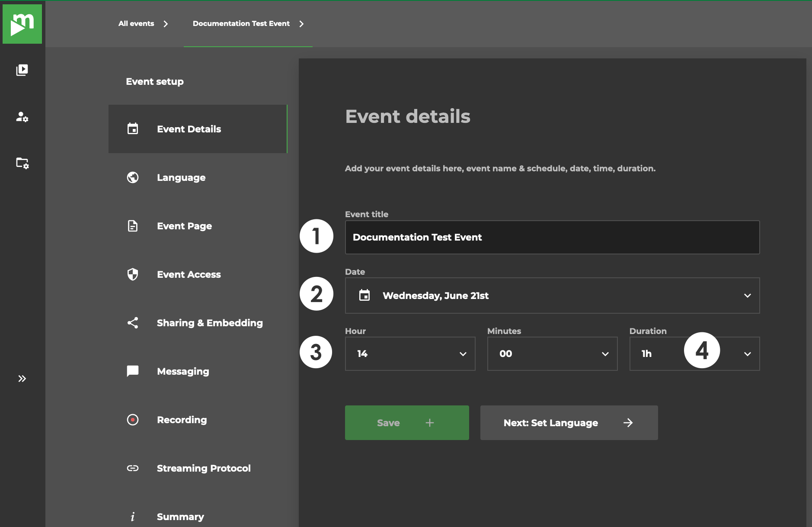Click chevron after All events breadcrumb
812x527 pixels.
[166, 24]
